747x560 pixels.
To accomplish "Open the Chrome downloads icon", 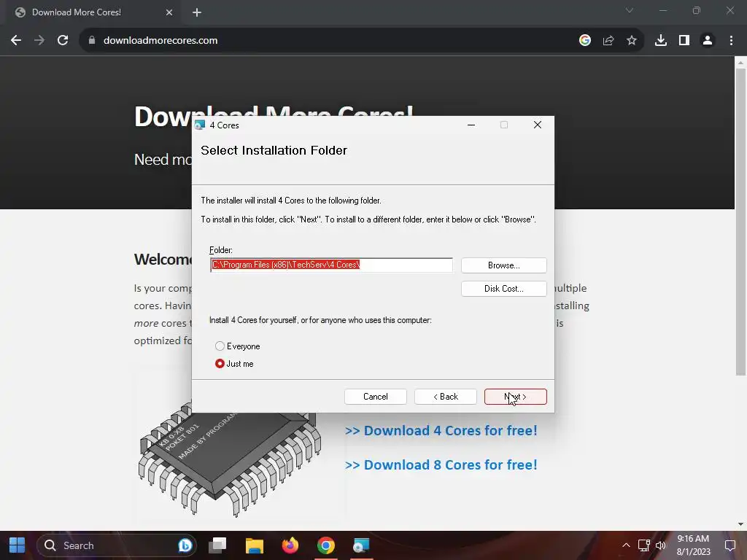I will pos(661,41).
